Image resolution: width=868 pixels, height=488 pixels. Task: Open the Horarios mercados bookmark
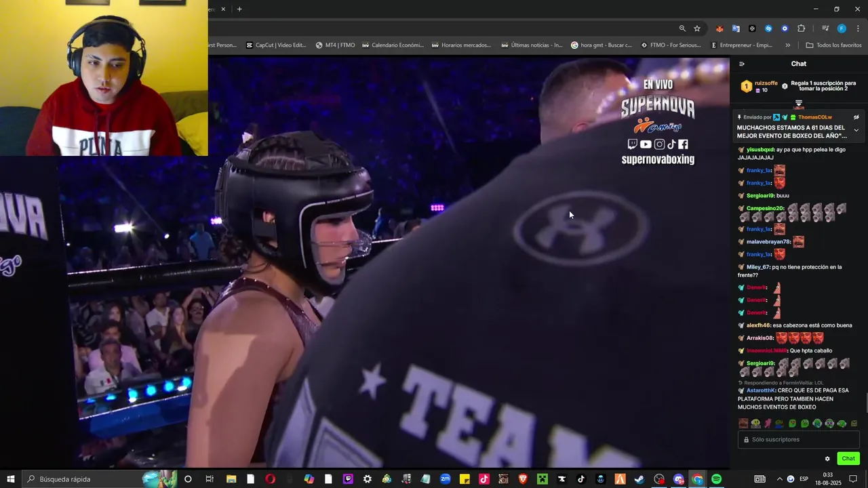460,45
